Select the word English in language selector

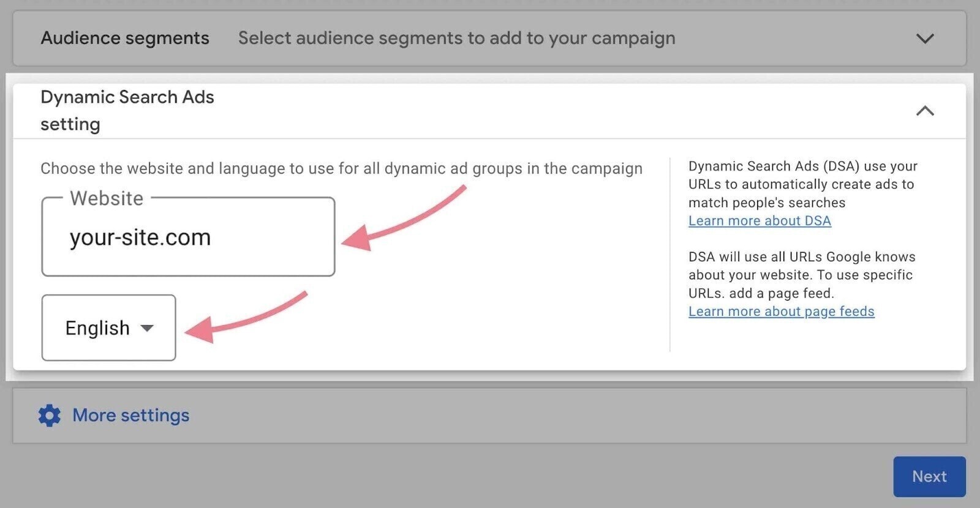pos(97,328)
